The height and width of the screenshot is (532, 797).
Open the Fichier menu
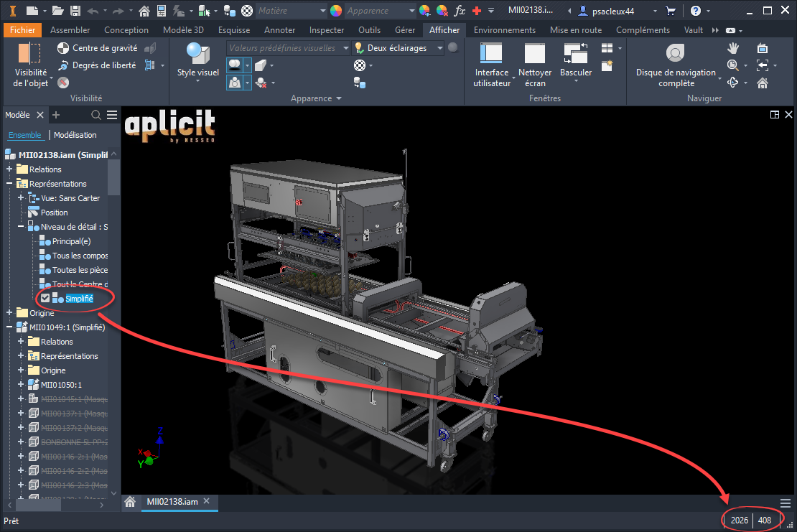coord(22,30)
